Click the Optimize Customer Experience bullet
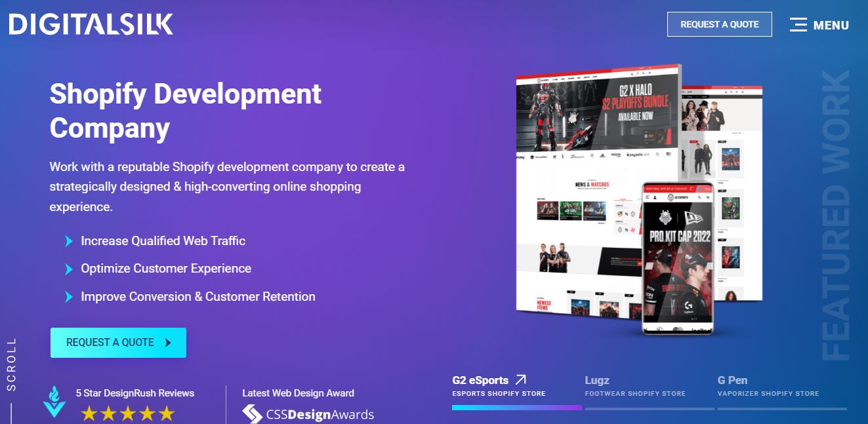This screenshot has height=424, width=868. 157,269
